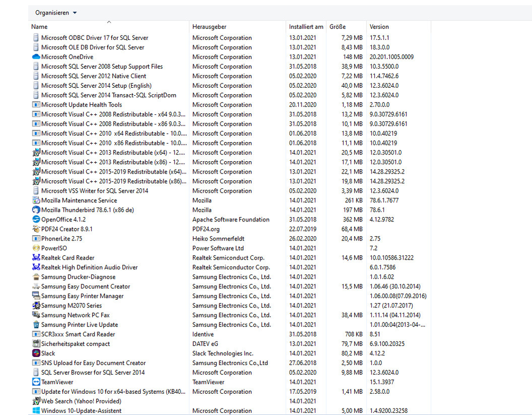This screenshot has width=532, height=415.
Task: Click the Sicherheitspaket compact icon
Action: pos(36,344)
